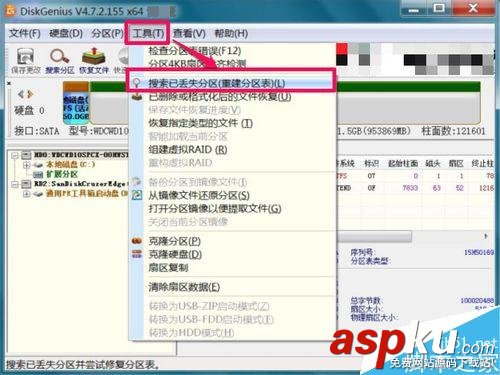The width and height of the screenshot is (500, 375).
Task: Click the 接口:SATA label
Action: click(37, 131)
